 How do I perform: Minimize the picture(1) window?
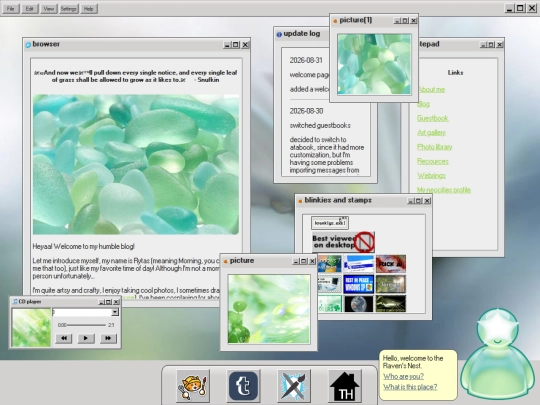tap(397, 21)
